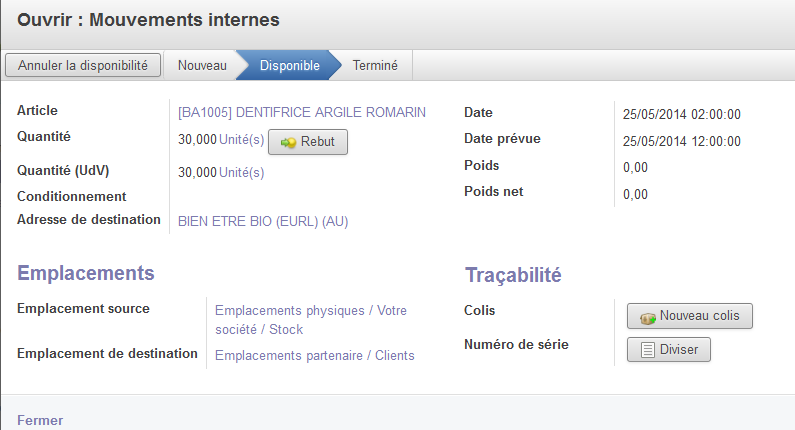Click the Nouveau colis button label

point(700,316)
